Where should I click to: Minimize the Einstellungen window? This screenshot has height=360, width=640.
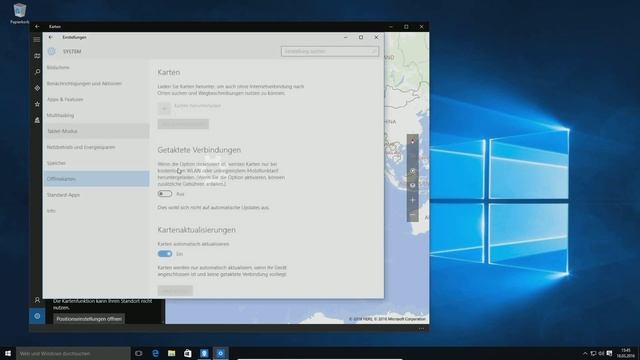click(346, 37)
